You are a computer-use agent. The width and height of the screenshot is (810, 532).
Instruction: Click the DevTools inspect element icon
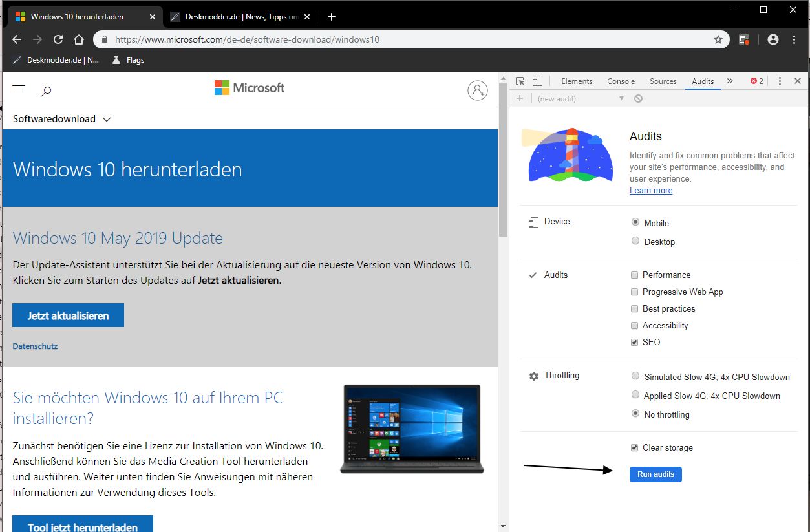(x=520, y=81)
